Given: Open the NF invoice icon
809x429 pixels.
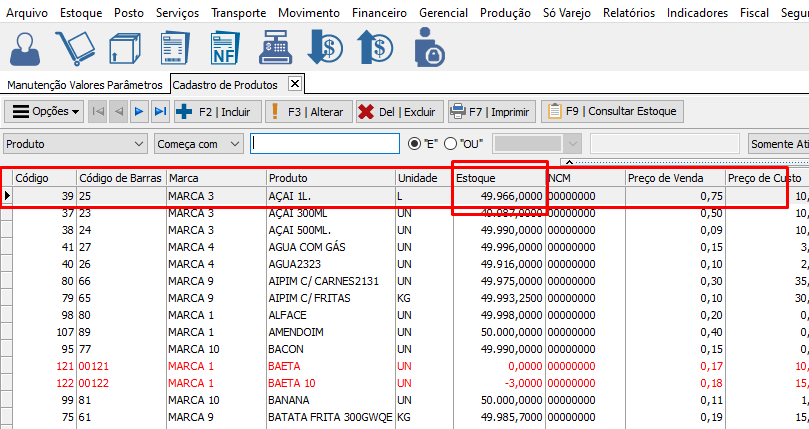Looking at the screenshot, I should click(x=227, y=48).
